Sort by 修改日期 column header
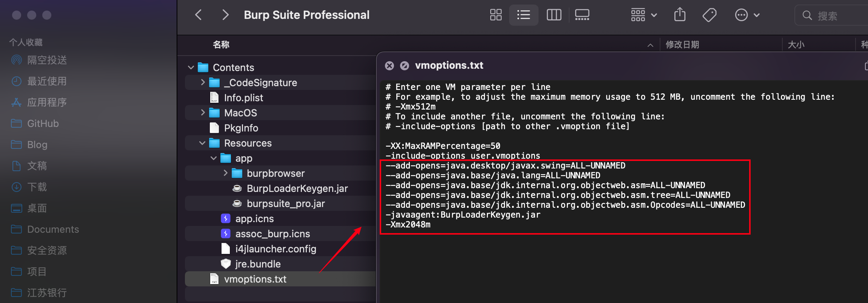This screenshot has height=303, width=868. pos(682,45)
